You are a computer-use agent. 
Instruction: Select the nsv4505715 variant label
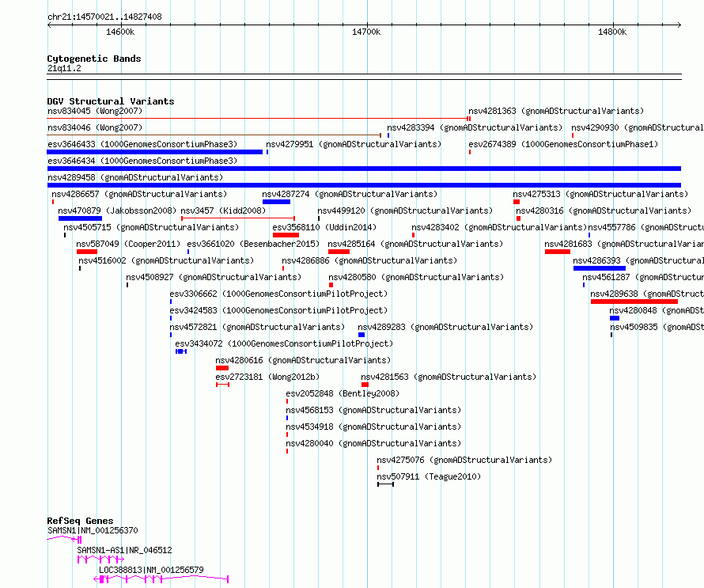coord(151,227)
